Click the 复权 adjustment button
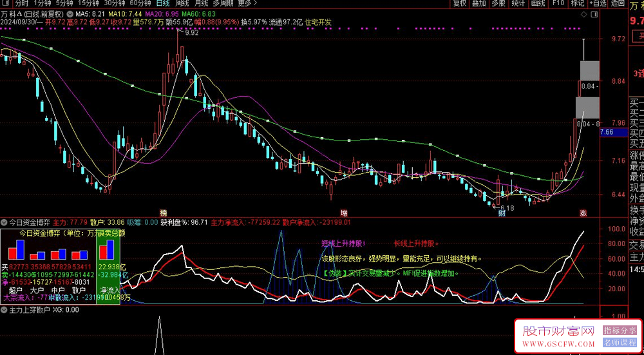The image size is (644, 355). 460,3
